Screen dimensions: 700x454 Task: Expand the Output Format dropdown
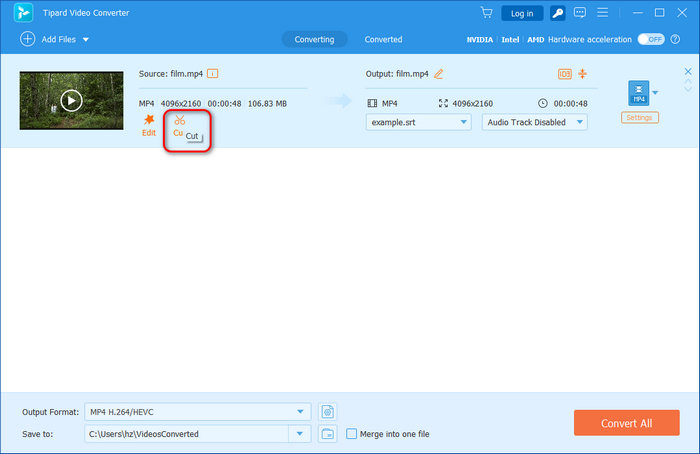(301, 412)
